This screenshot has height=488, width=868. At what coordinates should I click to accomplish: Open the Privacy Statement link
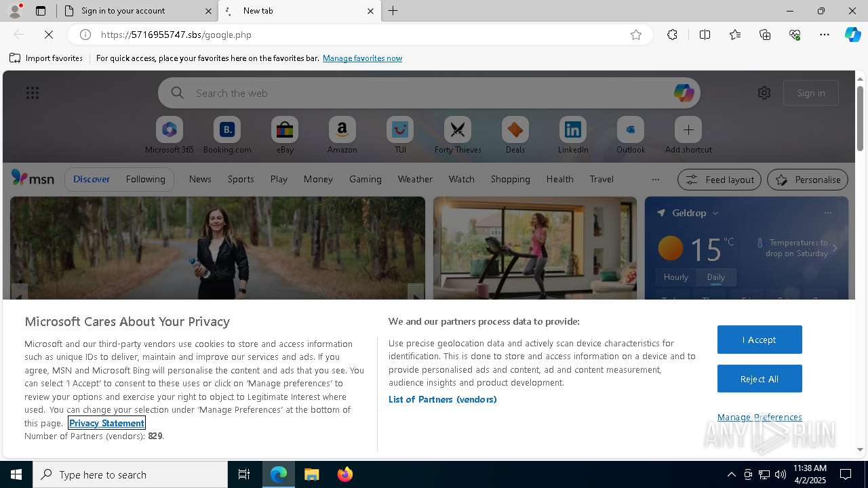[x=106, y=423]
